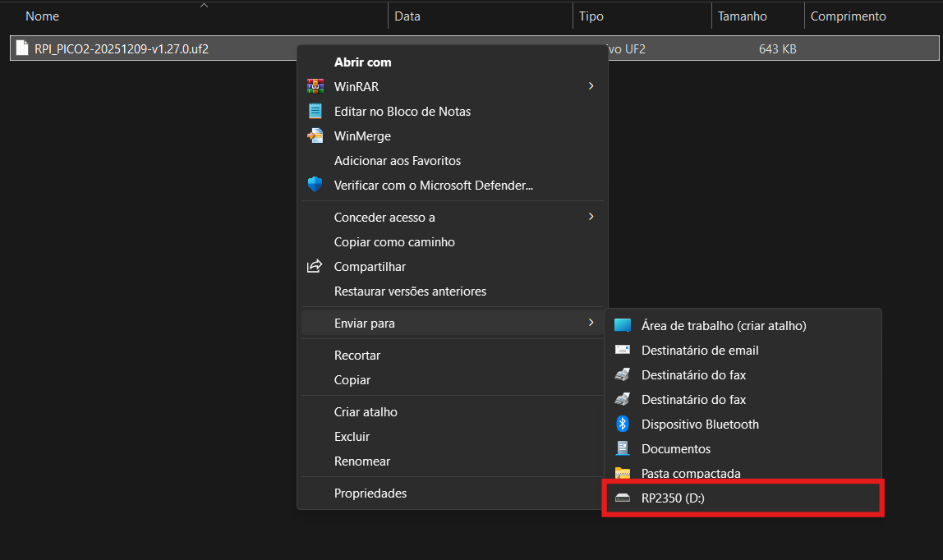Send file to Documentos
943x560 pixels.
675,449
